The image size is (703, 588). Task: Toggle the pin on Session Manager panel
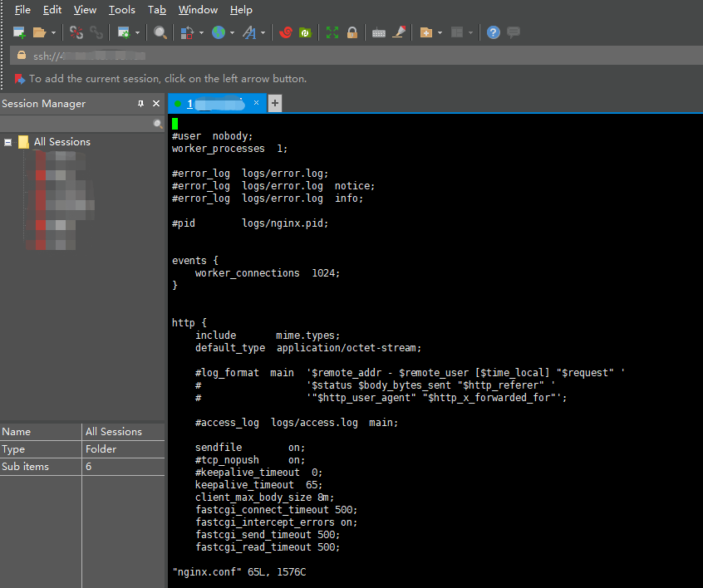(140, 103)
